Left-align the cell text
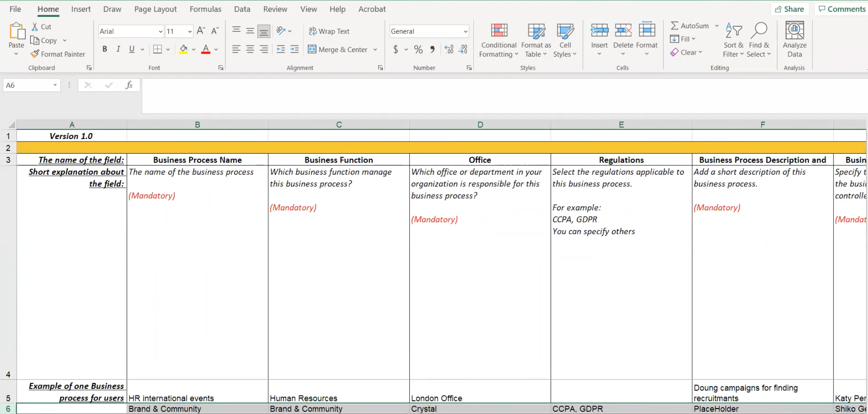 tap(236, 49)
